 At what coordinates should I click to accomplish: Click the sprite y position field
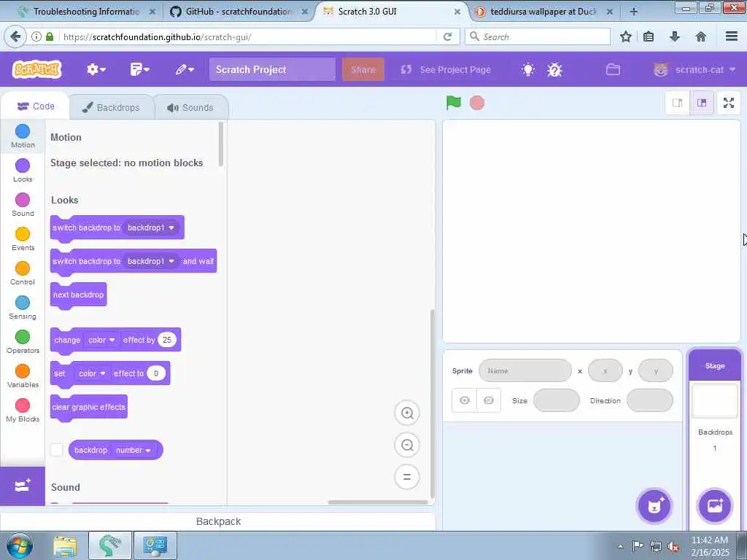656,370
